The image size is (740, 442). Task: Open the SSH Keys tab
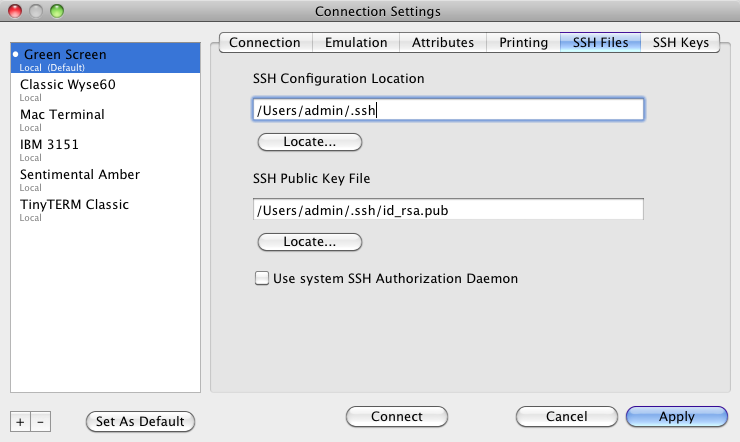680,43
